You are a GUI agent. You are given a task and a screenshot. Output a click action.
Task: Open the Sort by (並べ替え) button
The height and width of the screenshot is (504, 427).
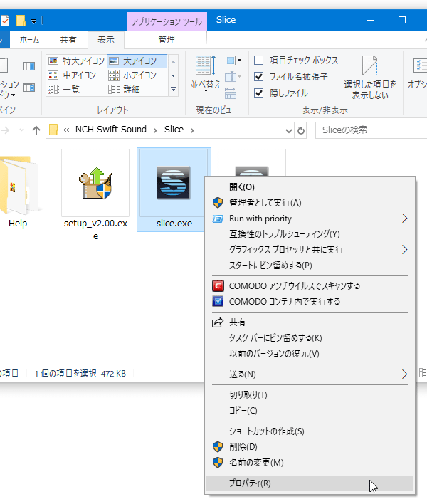pyautogui.click(x=206, y=74)
